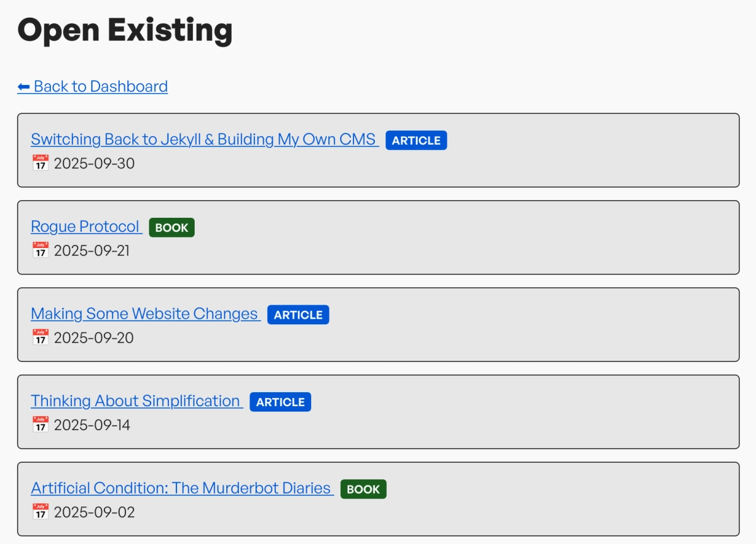
Task: Open Thinking About Simplification article
Action: 135,401
